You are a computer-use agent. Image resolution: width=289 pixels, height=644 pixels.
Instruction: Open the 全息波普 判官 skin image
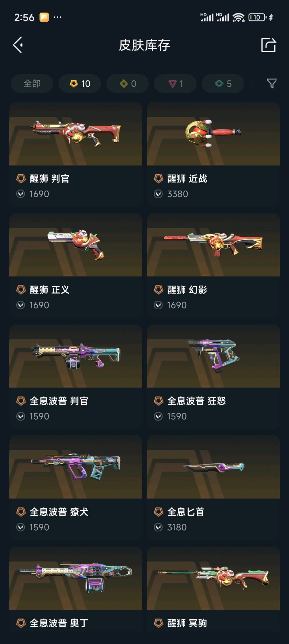(x=76, y=356)
